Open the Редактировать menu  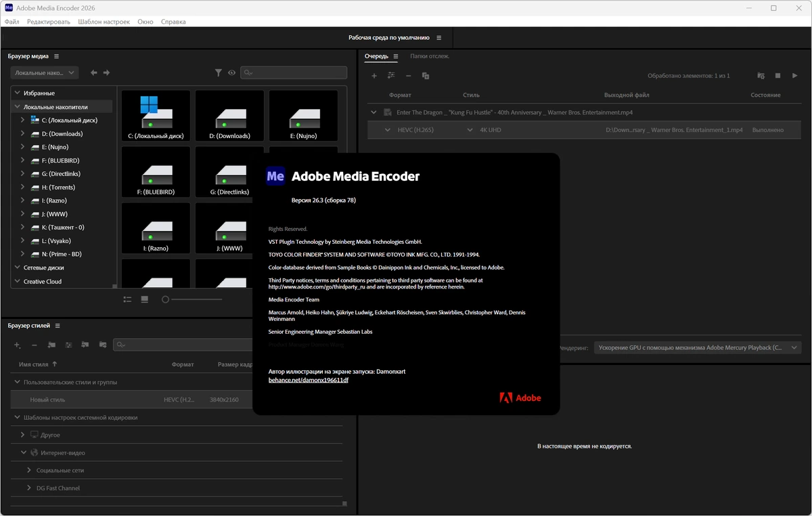tap(49, 22)
